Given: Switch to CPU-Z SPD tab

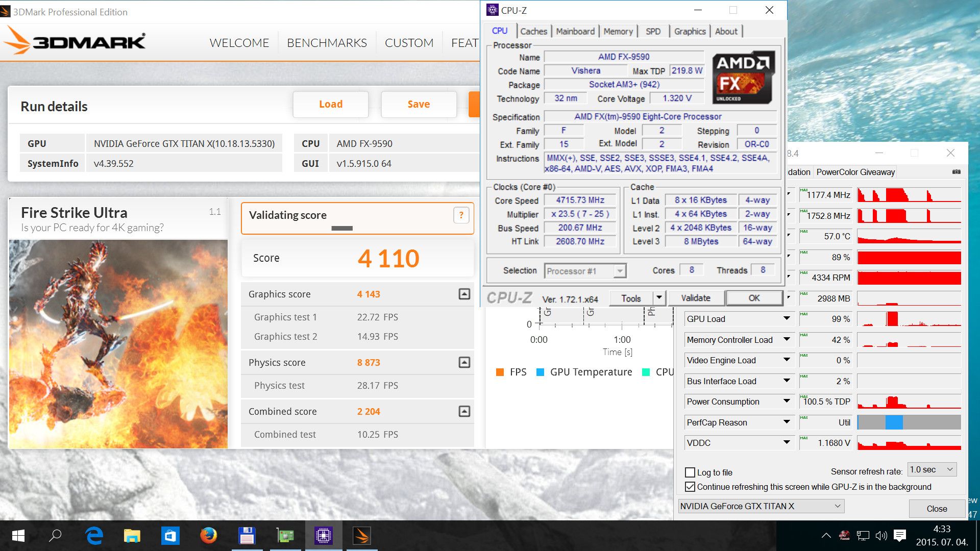Looking at the screenshot, I should point(653,31).
